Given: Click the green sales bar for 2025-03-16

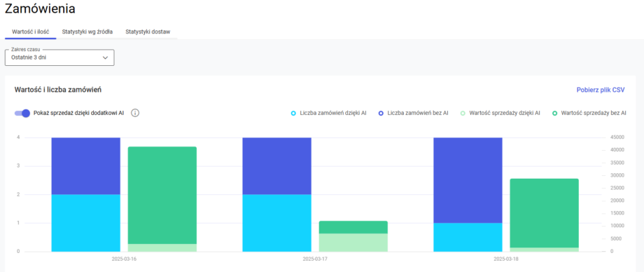Looking at the screenshot, I should pos(162,196).
